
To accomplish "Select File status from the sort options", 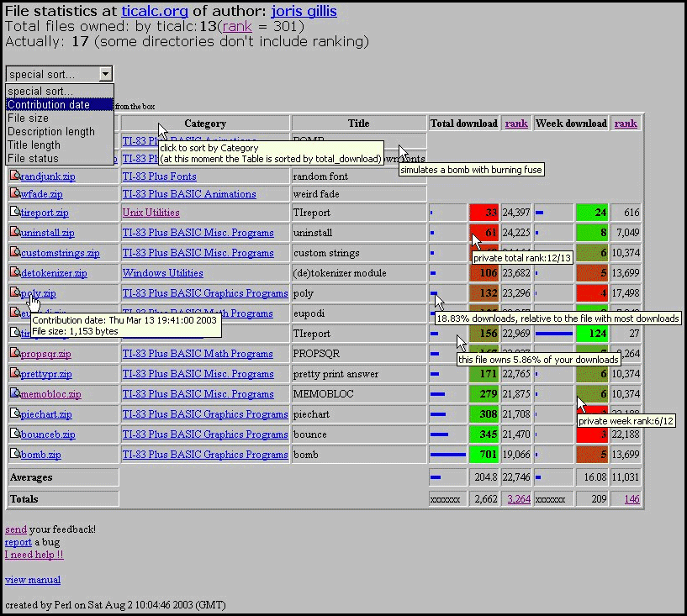I will pyautogui.click(x=34, y=159).
